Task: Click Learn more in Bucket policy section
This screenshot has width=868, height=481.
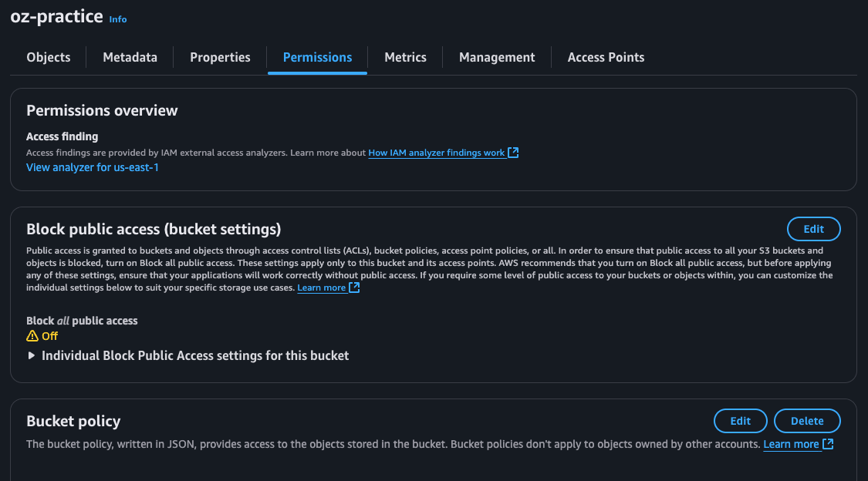Action: (791, 444)
